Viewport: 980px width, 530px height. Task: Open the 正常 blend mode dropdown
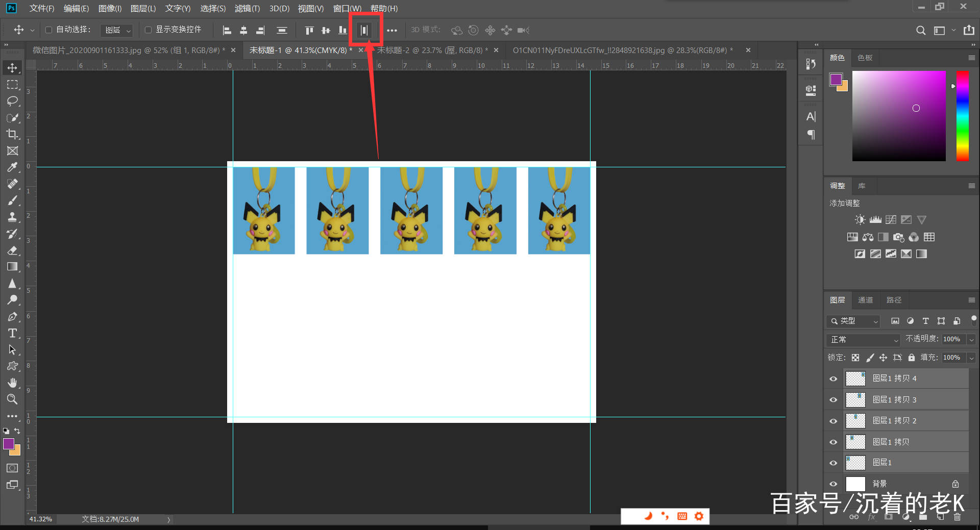[x=863, y=340]
